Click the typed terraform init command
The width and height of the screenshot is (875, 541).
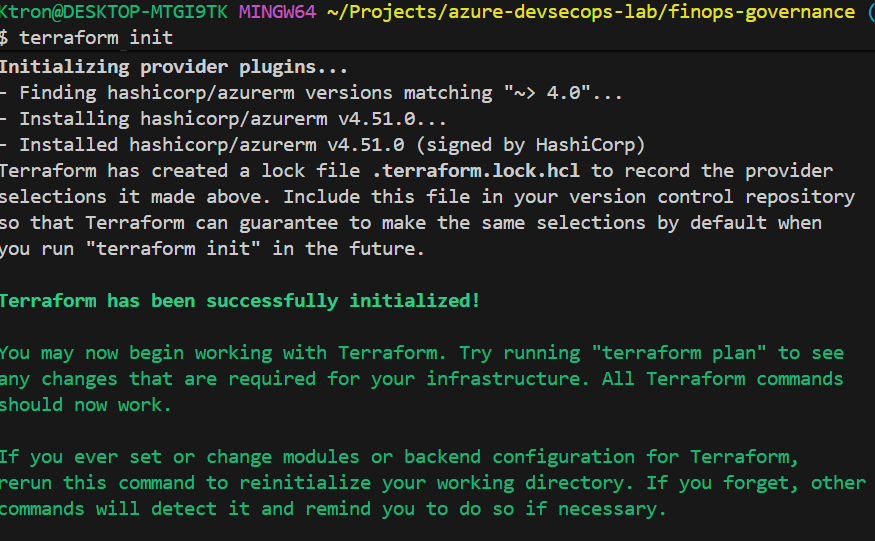(x=96, y=38)
